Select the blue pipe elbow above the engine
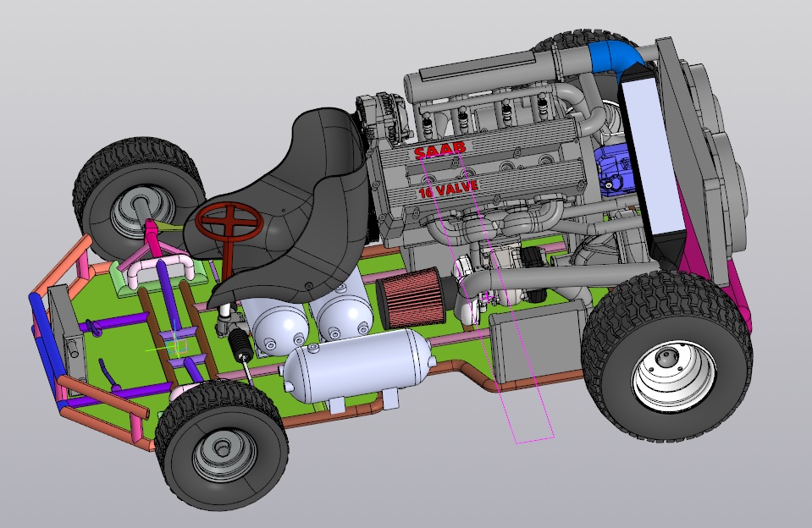Image resolution: width=812 pixels, height=528 pixels. [x=616, y=58]
